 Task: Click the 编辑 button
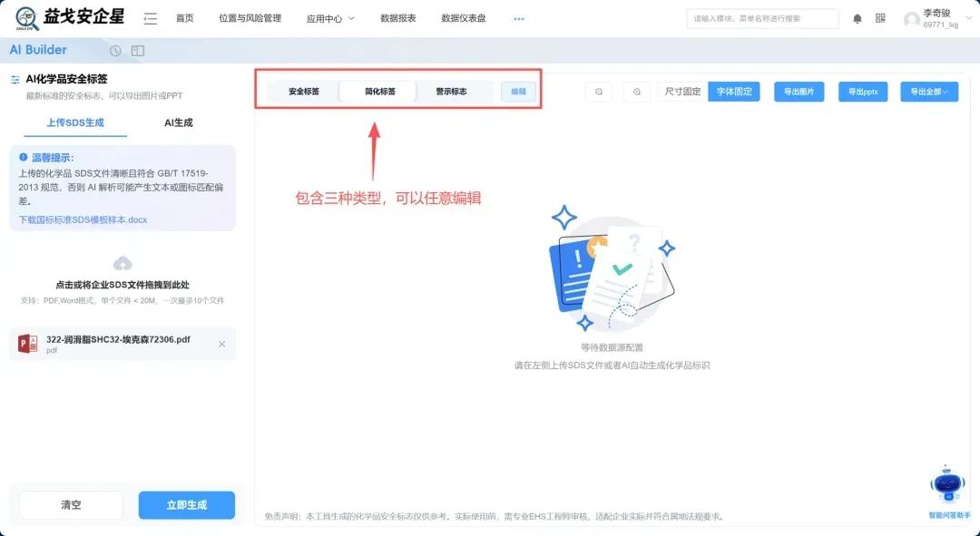point(518,92)
